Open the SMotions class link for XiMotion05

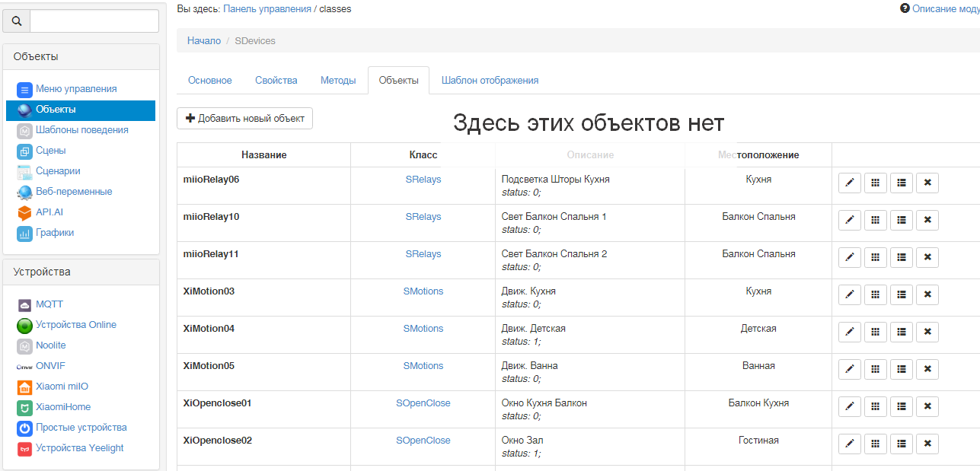(x=423, y=366)
